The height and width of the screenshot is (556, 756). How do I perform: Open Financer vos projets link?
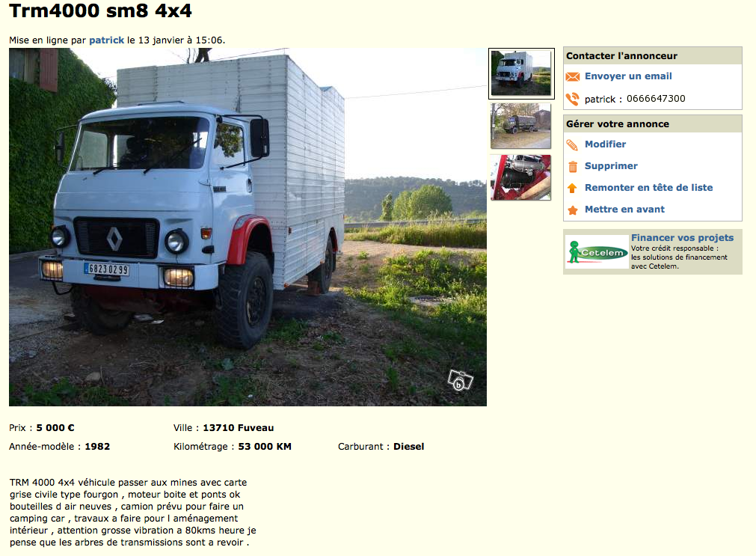coord(682,238)
